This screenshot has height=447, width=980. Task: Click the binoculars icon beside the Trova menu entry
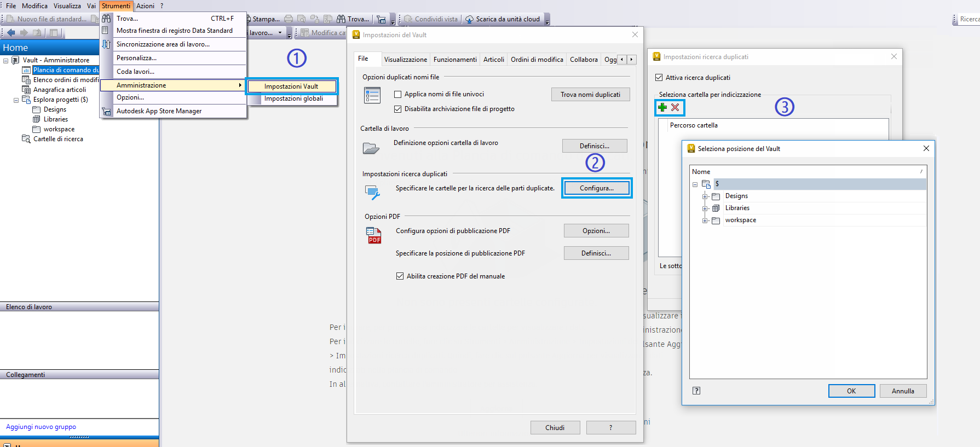click(x=106, y=19)
